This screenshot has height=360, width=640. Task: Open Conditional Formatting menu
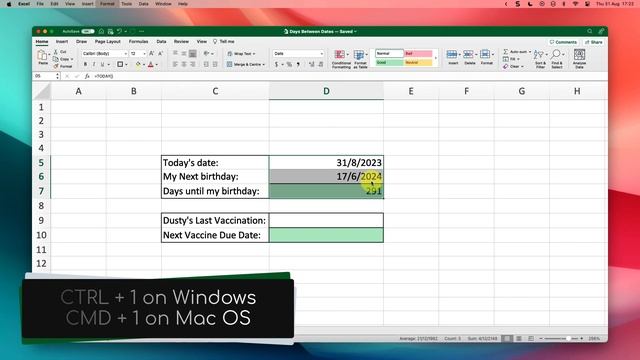click(x=341, y=59)
